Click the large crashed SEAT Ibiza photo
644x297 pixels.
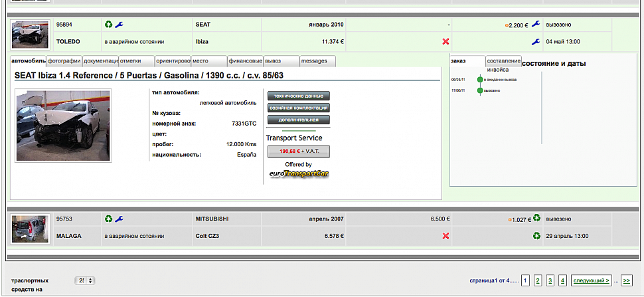point(63,126)
